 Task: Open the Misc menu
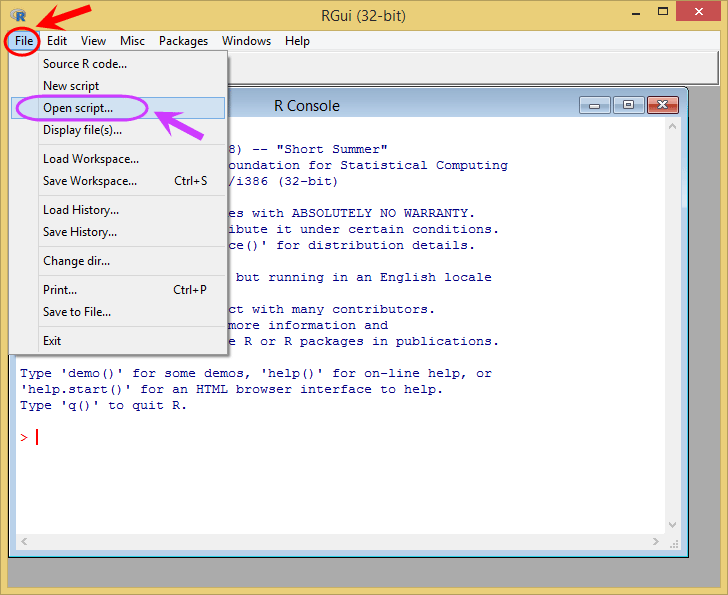click(x=132, y=41)
